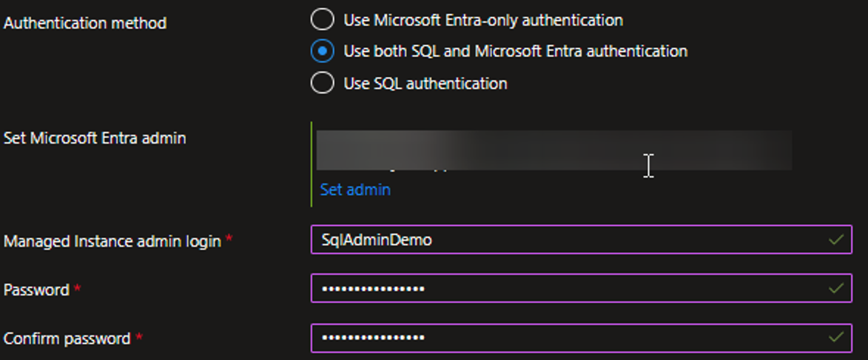868x360 pixels.
Task: Click the Set Microsoft Entra admin label
Action: pyautogui.click(x=95, y=138)
